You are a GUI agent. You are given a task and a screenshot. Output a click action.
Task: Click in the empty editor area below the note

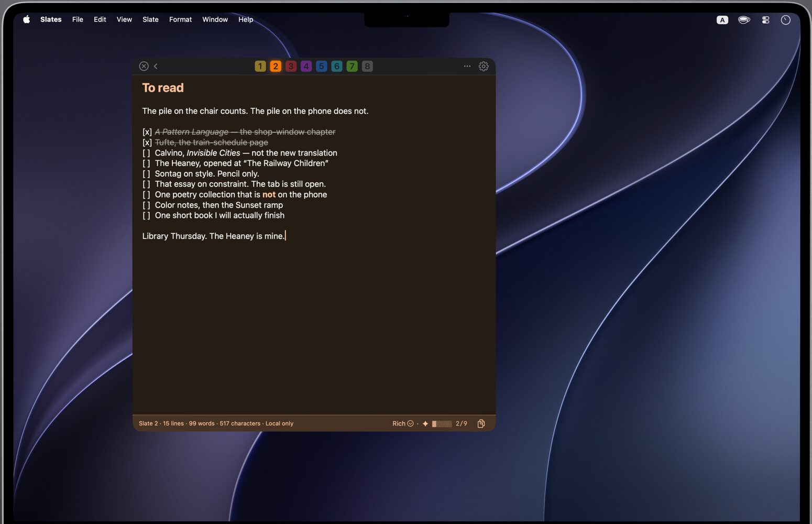tap(314, 327)
